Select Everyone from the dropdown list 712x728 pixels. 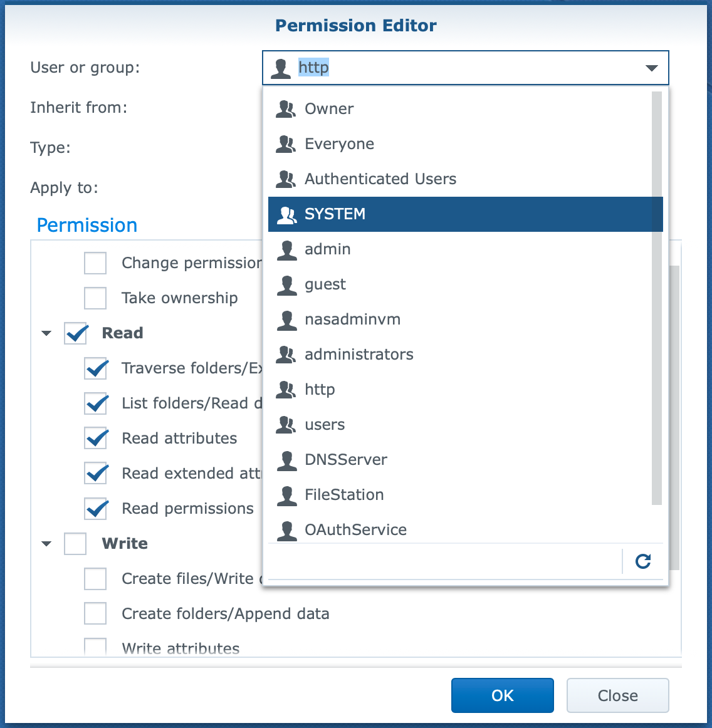coord(466,144)
